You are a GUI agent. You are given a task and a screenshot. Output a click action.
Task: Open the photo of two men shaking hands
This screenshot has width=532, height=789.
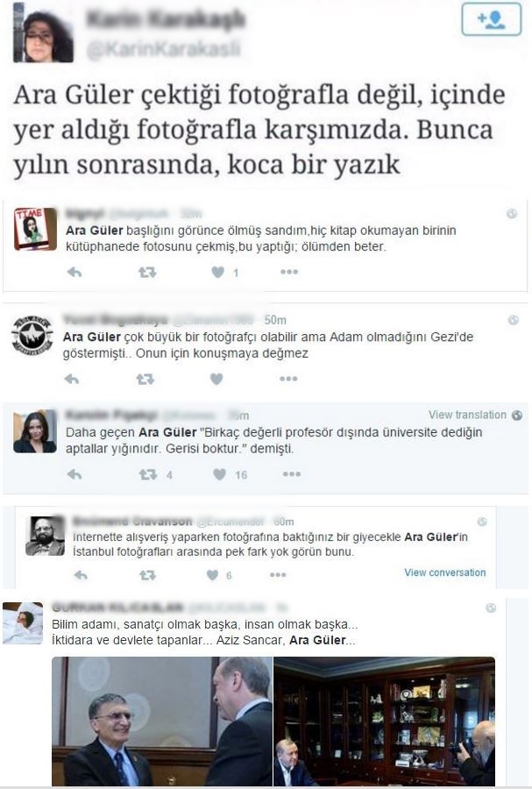point(162,721)
